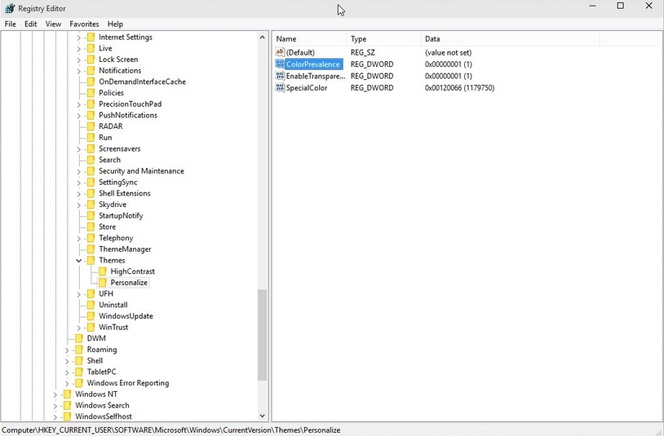Screen dimensions: 664x437
Task: Open the Help menu
Action: 115,24
